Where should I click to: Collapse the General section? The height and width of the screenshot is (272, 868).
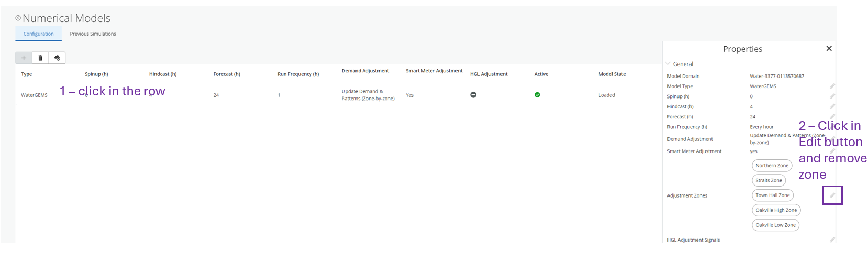tap(668, 64)
